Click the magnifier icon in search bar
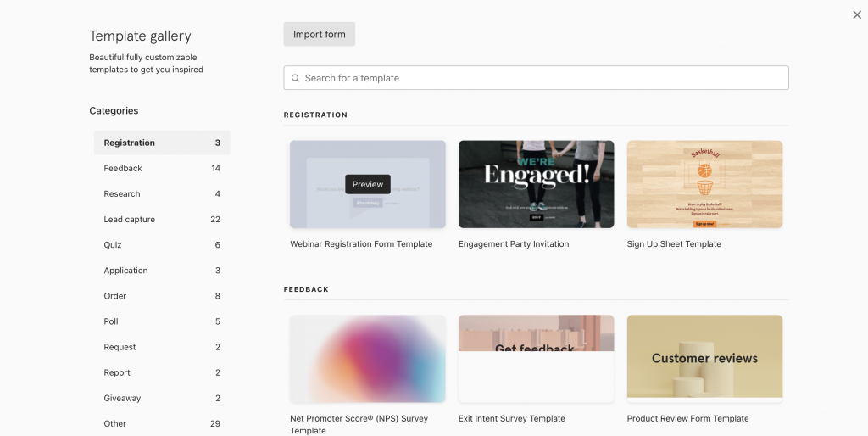Viewport: 868px width, 436px height. (295, 78)
